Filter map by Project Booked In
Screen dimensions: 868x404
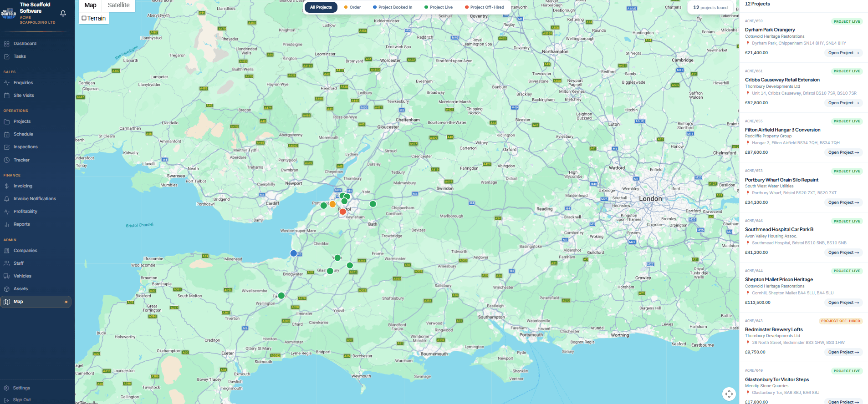point(393,7)
